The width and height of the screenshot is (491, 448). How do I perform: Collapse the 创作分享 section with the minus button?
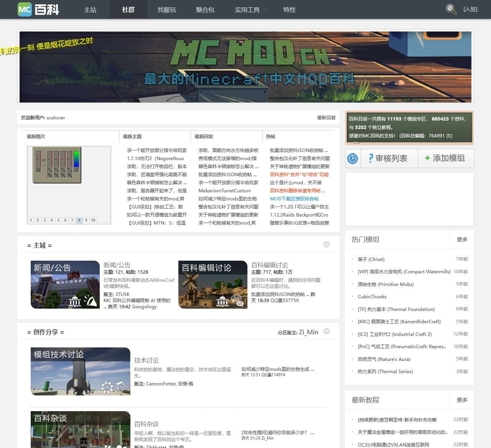[326, 331]
